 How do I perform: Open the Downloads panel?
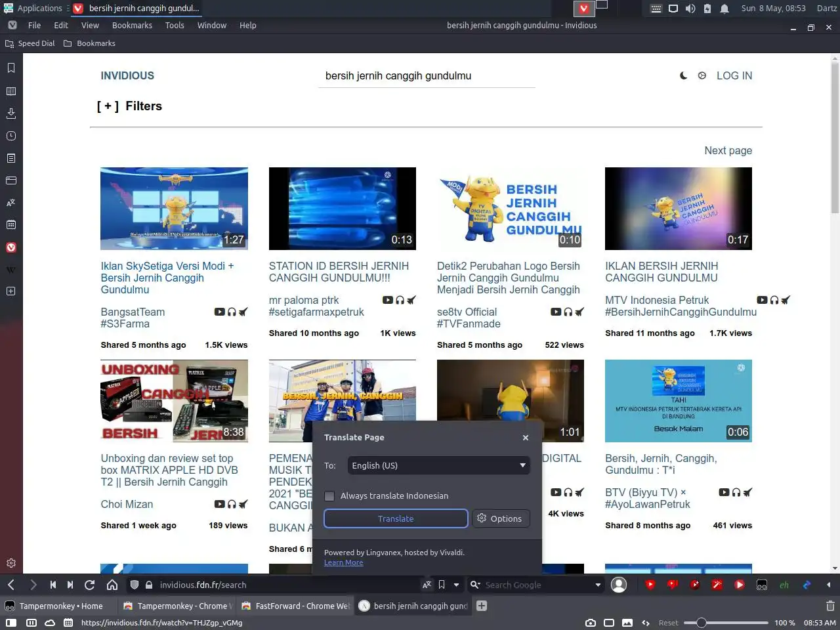[11, 114]
